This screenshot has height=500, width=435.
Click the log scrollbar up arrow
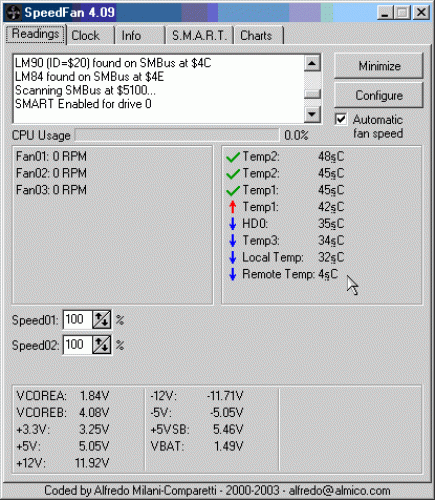(312, 63)
